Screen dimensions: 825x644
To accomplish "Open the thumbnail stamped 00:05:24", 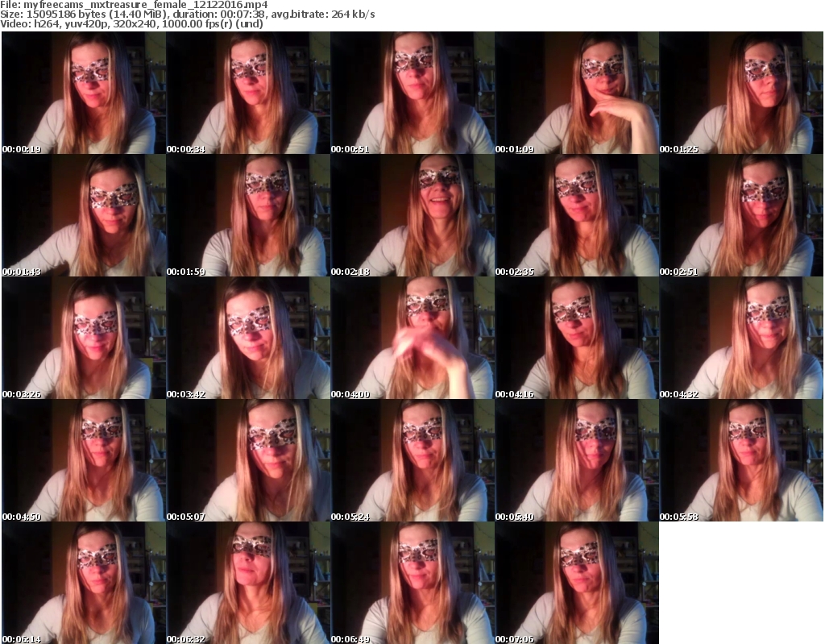I will point(412,461).
